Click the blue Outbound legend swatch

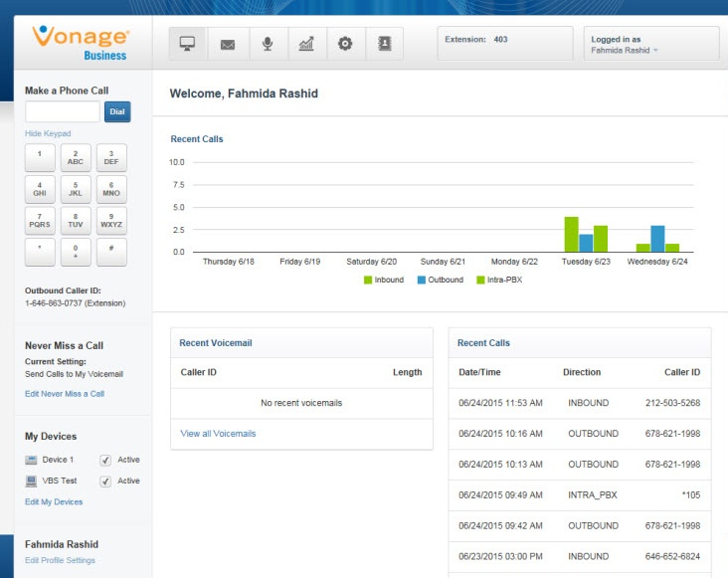[422, 281]
